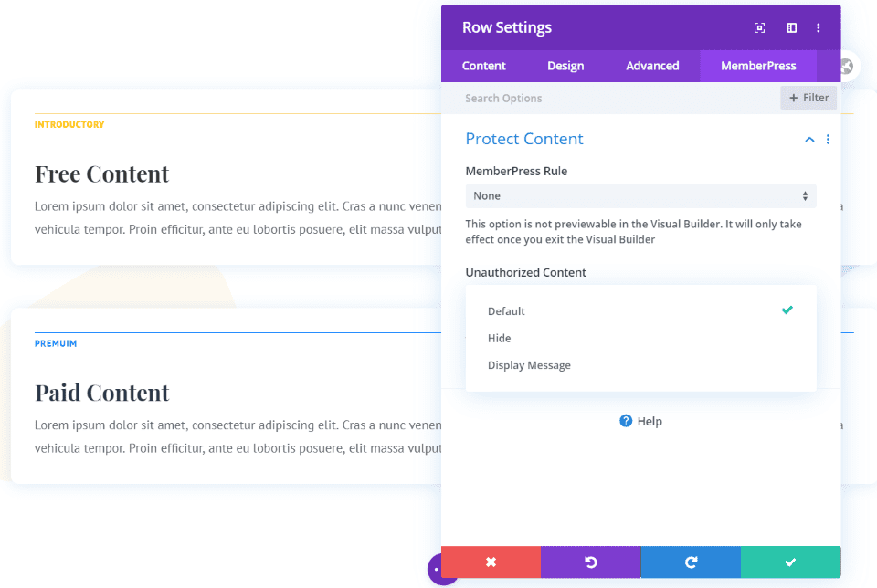Save settings with the green checkmark button

point(791,562)
